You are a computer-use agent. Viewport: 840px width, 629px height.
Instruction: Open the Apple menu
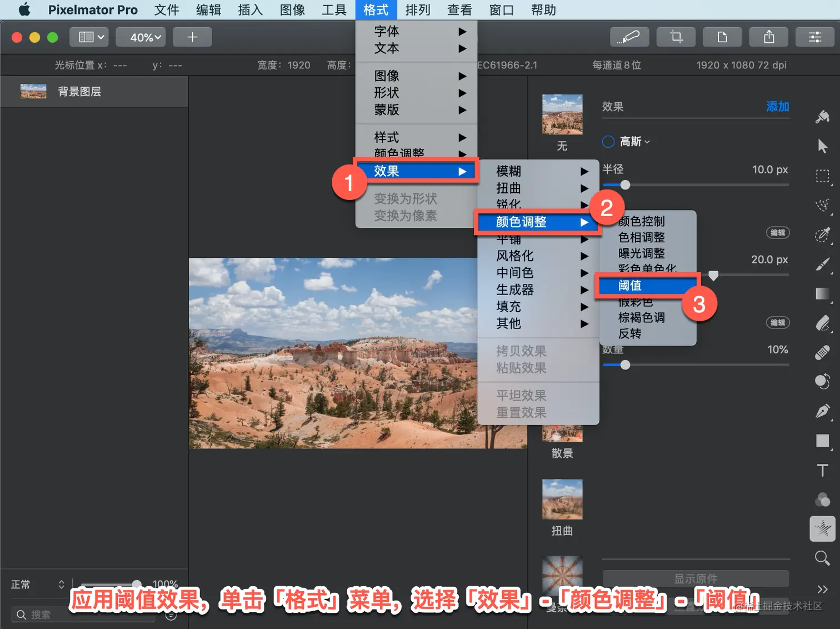pyautogui.click(x=24, y=10)
